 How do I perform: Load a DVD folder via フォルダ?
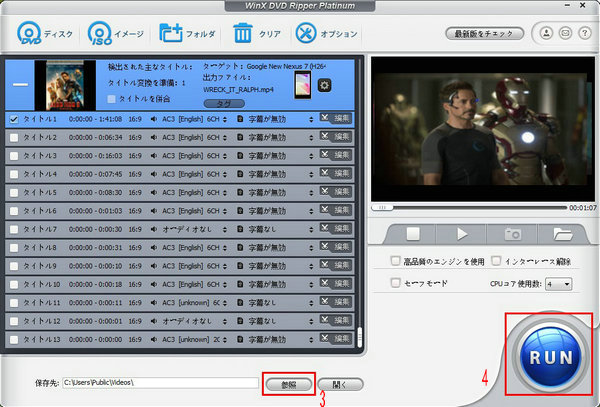tap(187, 33)
